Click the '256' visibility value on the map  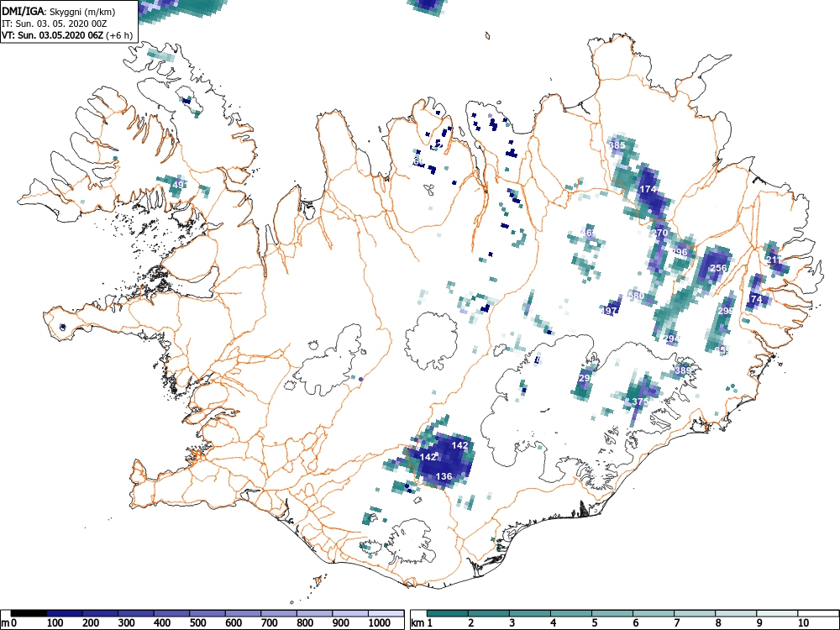click(x=718, y=268)
